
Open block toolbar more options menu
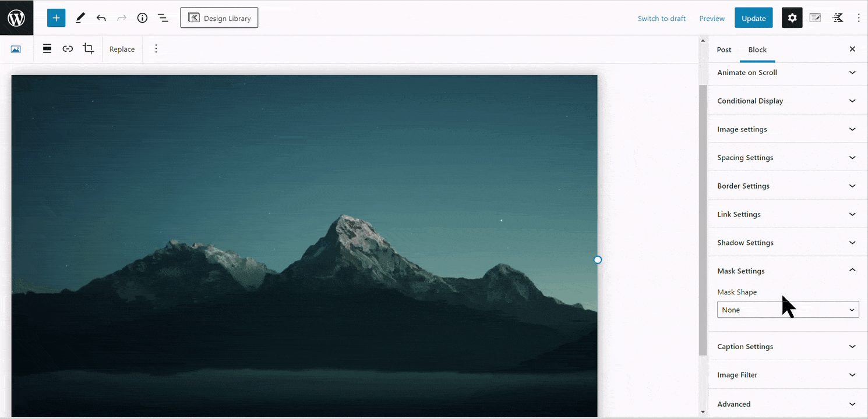coord(156,49)
